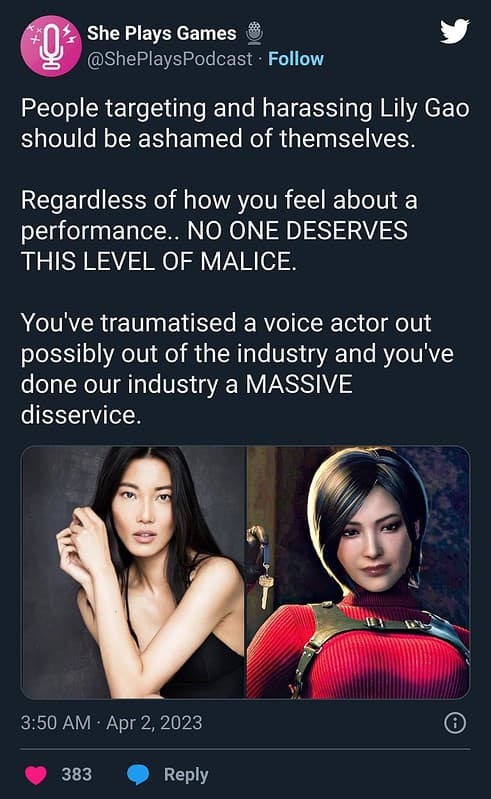Click the MASSIVE word in the tweet
The height and width of the screenshot is (799, 491).
(299, 384)
